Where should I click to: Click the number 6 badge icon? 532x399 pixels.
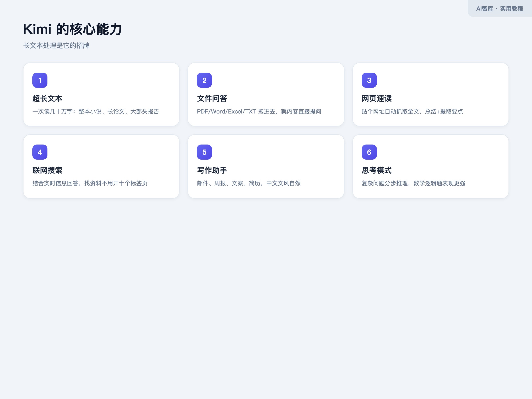click(369, 152)
